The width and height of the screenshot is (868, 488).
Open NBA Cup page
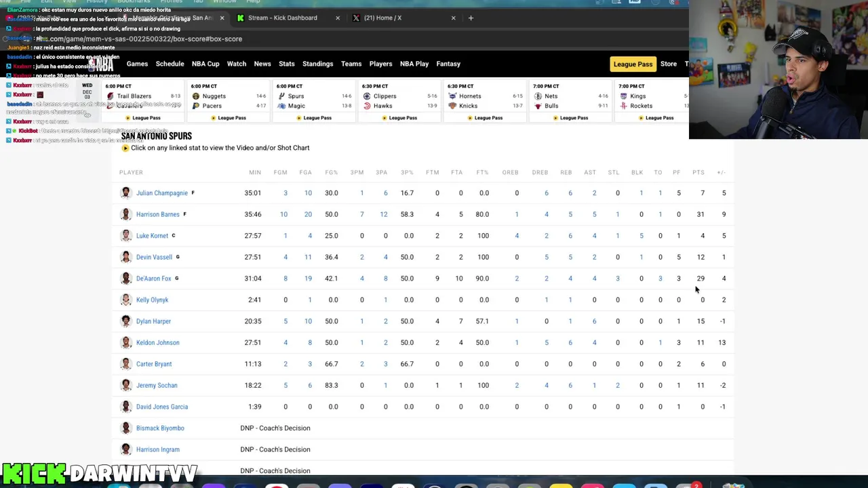[x=205, y=64]
